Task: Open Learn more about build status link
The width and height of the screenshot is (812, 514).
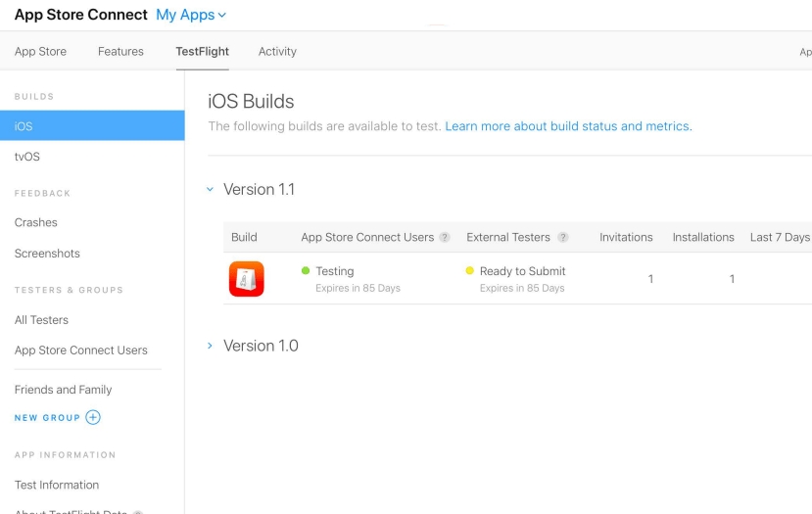Action: click(568, 126)
